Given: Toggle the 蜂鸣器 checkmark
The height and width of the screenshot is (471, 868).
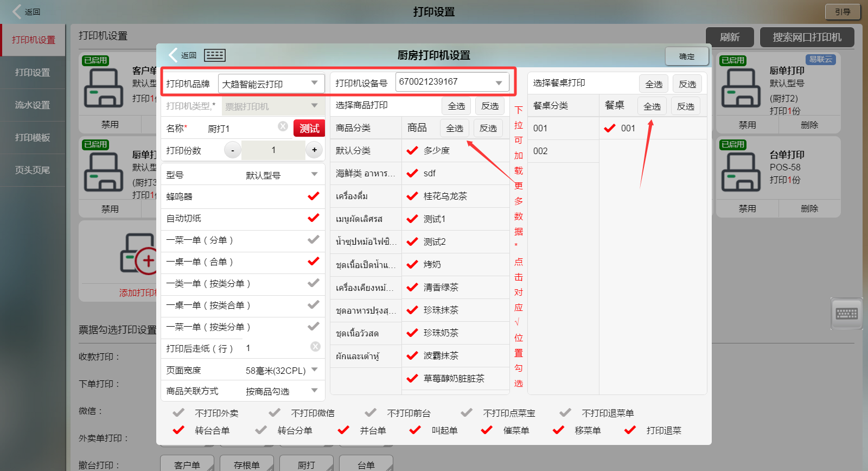Looking at the screenshot, I should coord(313,196).
